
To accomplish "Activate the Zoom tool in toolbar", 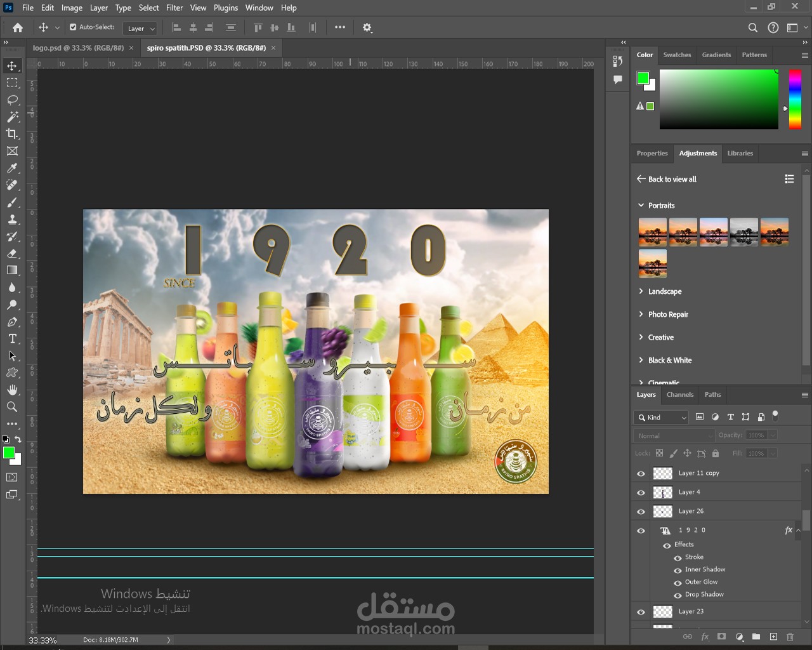I will (x=12, y=407).
